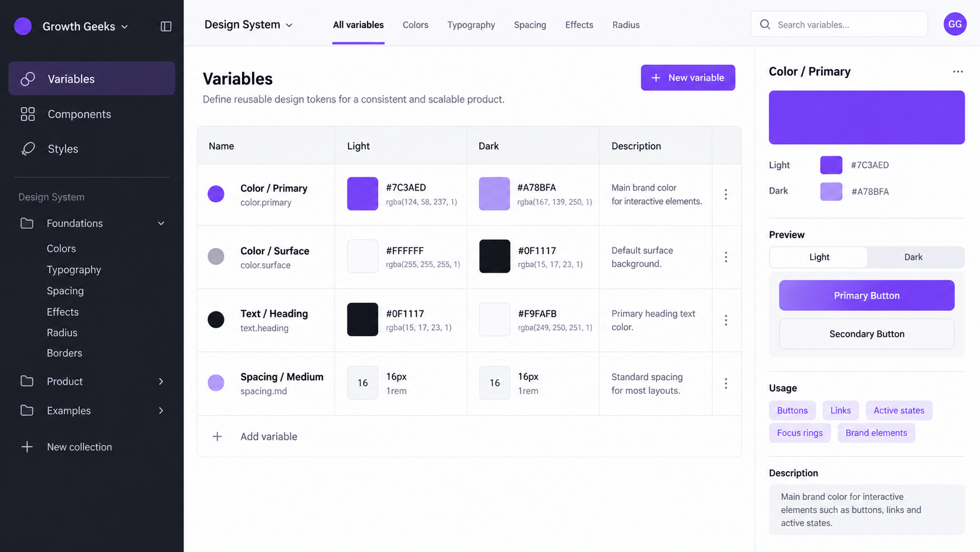Viewport: 980px width, 552px height.
Task: Click the Add variable plus icon
Action: click(x=217, y=436)
